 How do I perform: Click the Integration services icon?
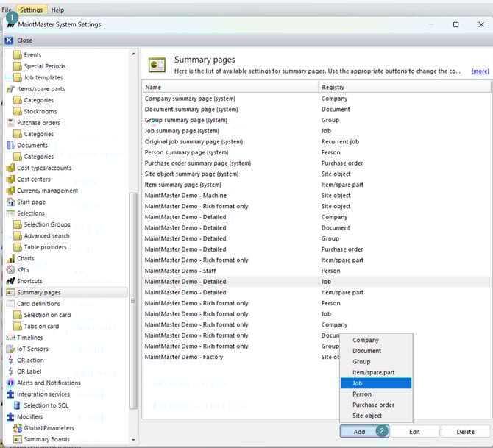pyautogui.click(x=10, y=394)
